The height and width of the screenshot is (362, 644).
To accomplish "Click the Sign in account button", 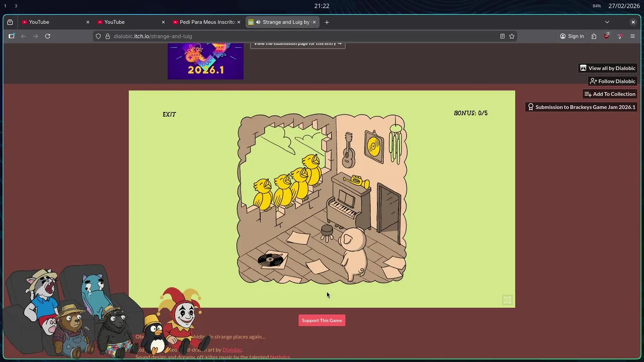I will point(572,36).
